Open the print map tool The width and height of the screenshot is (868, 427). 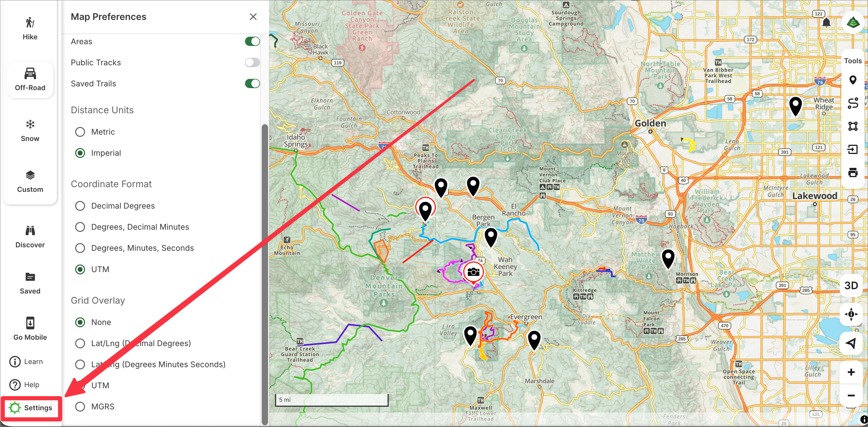852,172
